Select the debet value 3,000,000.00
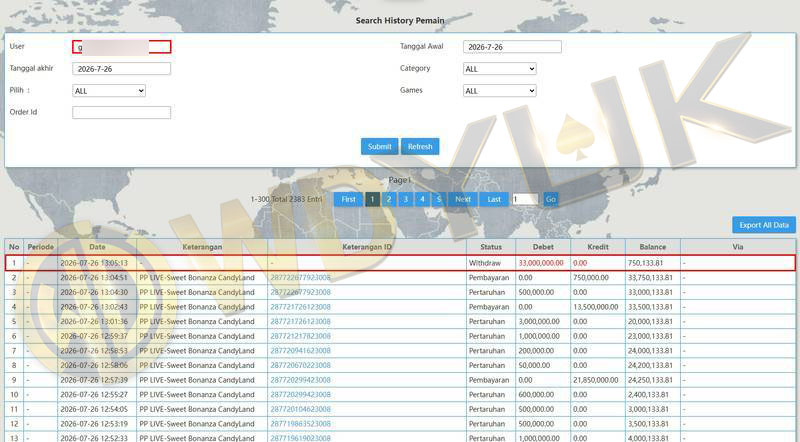This screenshot has width=800, height=442. (x=539, y=322)
